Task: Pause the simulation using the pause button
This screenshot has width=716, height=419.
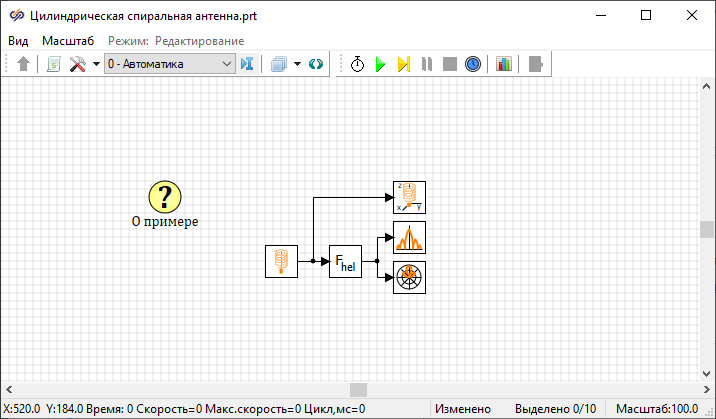Action: pos(427,64)
